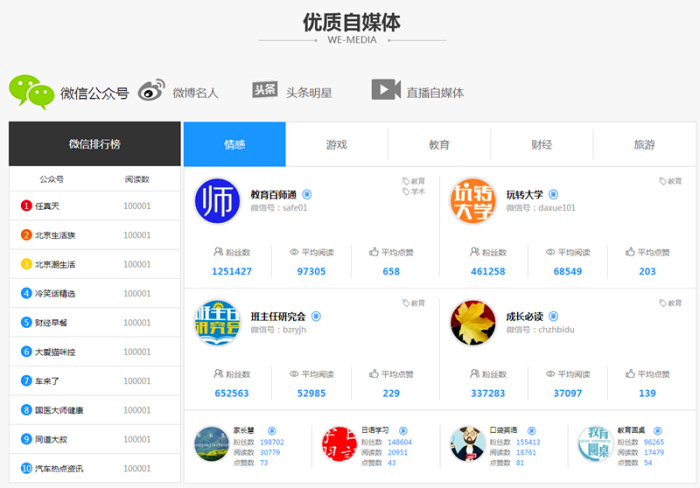
Task: Switch to the 教育 tab
Action: click(x=439, y=145)
